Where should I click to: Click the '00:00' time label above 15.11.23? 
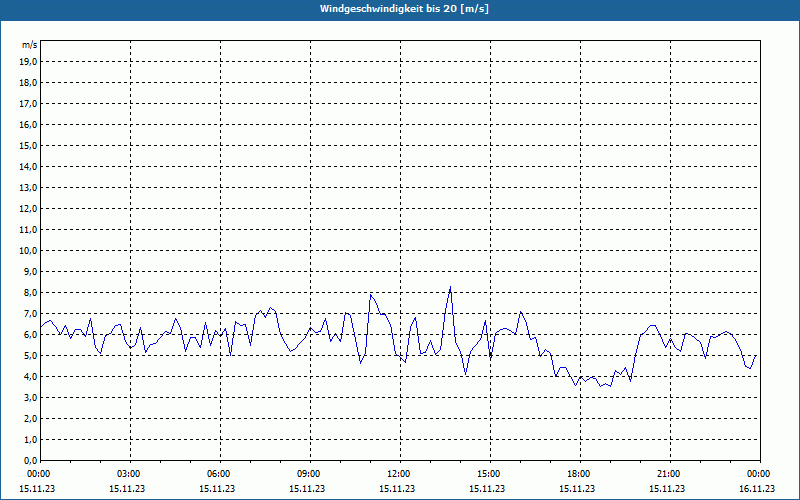pyautogui.click(x=38, y=474)
